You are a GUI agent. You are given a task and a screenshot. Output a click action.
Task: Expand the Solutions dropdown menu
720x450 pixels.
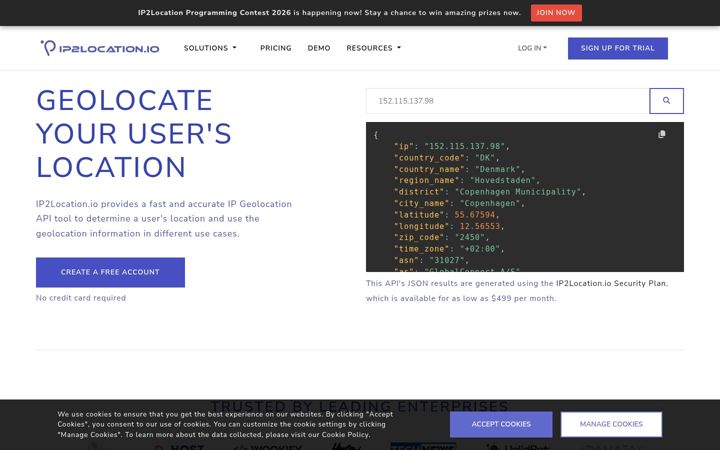pyautogui.click(x=210, y=48)
